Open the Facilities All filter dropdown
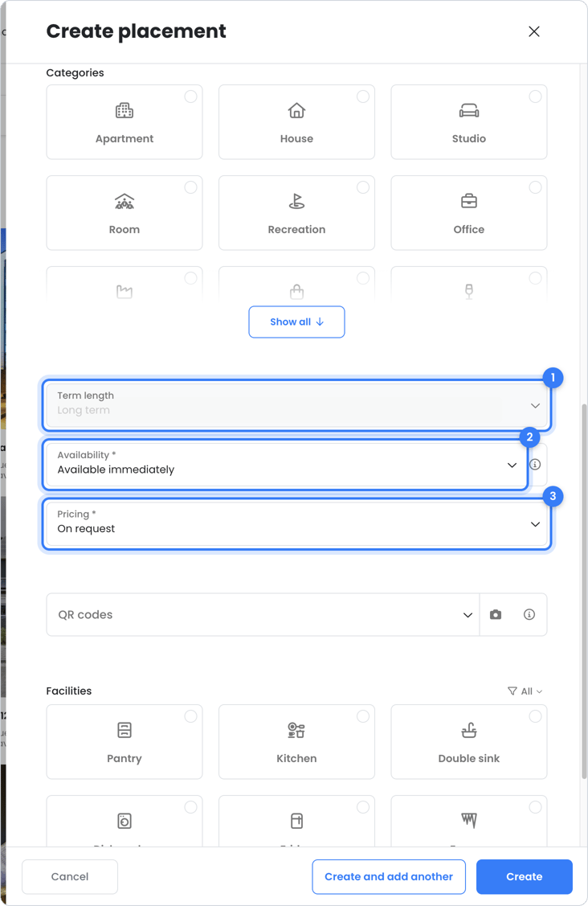588x906 pixels. pyautogui.click(x=525, y=691)
